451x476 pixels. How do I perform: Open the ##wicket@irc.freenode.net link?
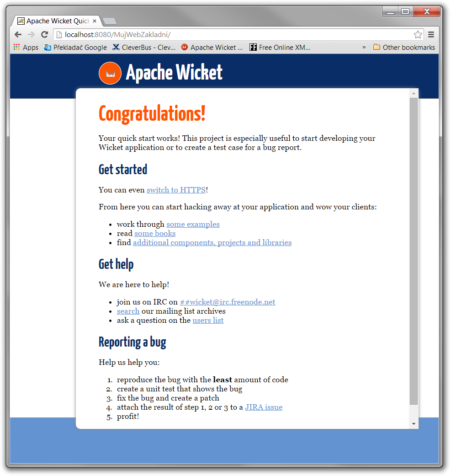click(228, 302)
